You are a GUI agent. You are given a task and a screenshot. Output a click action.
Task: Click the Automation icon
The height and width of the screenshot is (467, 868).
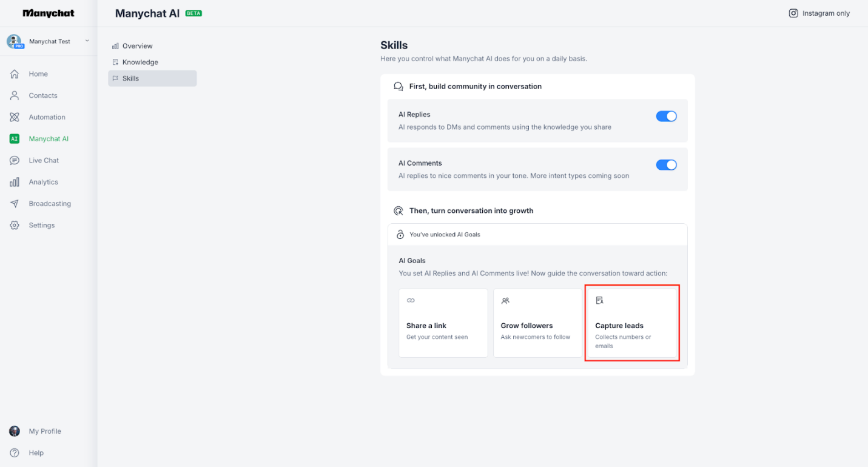pyautogui.click(x=14, y=116)
